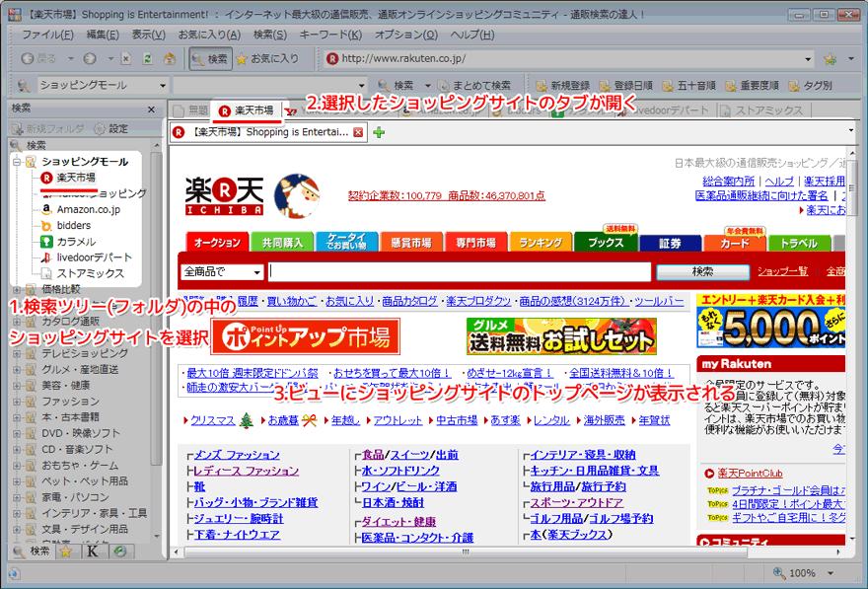Select Amazon.co.jp in the shopping mall tree
The width and height of the screenshot is (868, 589).
(88, 209)
